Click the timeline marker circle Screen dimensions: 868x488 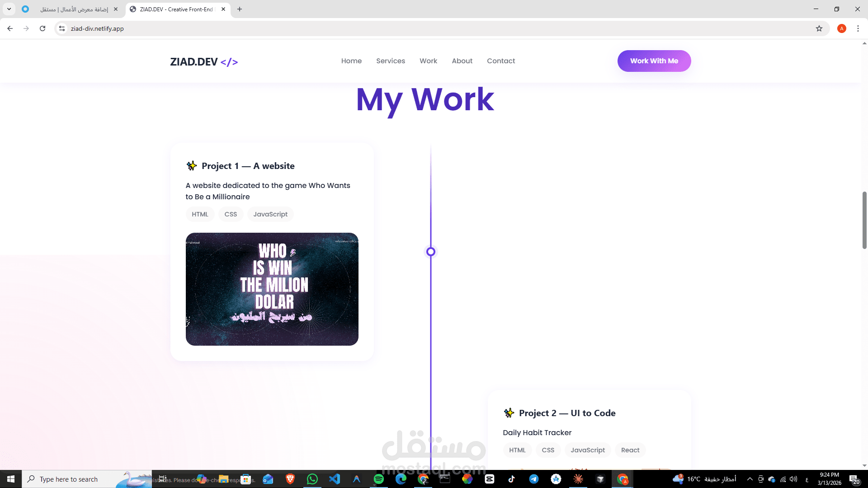[x=431, y=252]
